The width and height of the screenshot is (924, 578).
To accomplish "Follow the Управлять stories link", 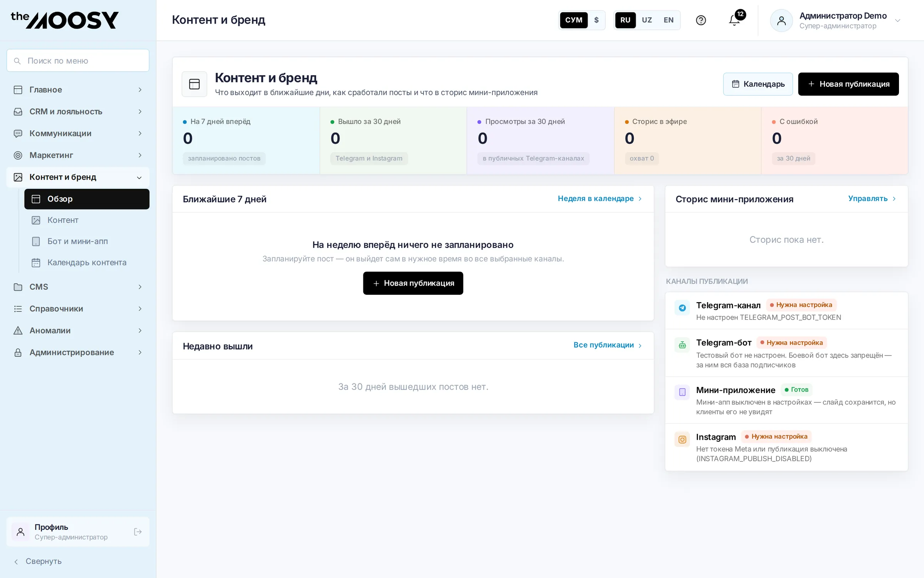I will (872, 199).
